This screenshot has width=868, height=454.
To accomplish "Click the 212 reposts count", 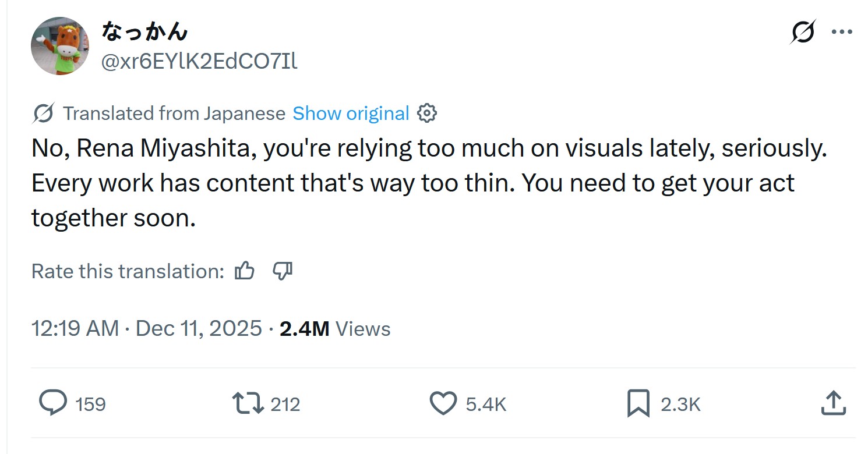I will point(285,404).
